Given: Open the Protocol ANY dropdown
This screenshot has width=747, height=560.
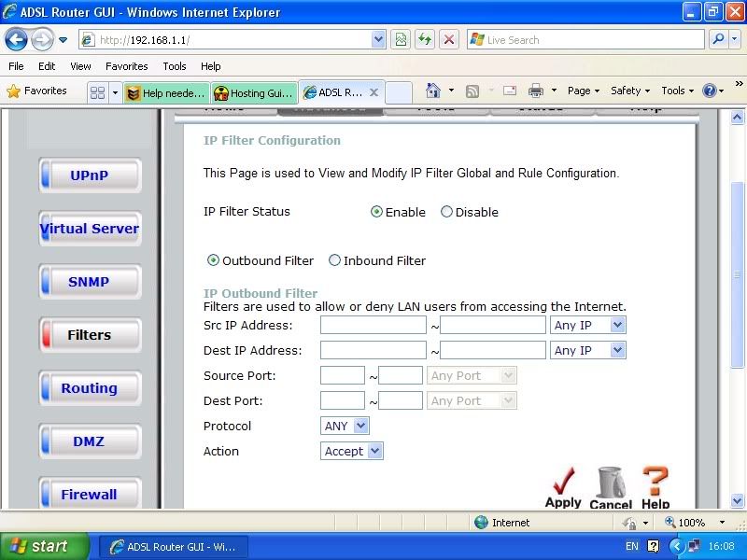Looking at the screenshot, I should pos(345,427).
